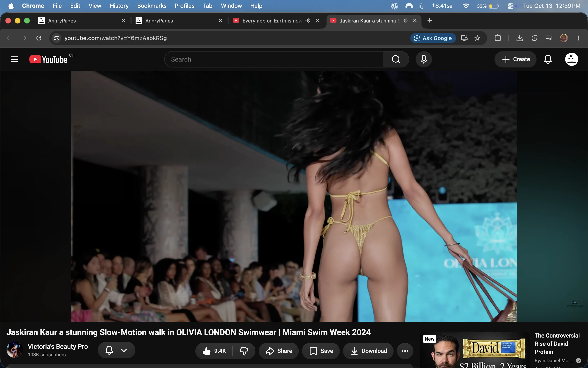The image size is (588, 368).
Task: Click Ask Google in address bar
Action: (433, 38)
